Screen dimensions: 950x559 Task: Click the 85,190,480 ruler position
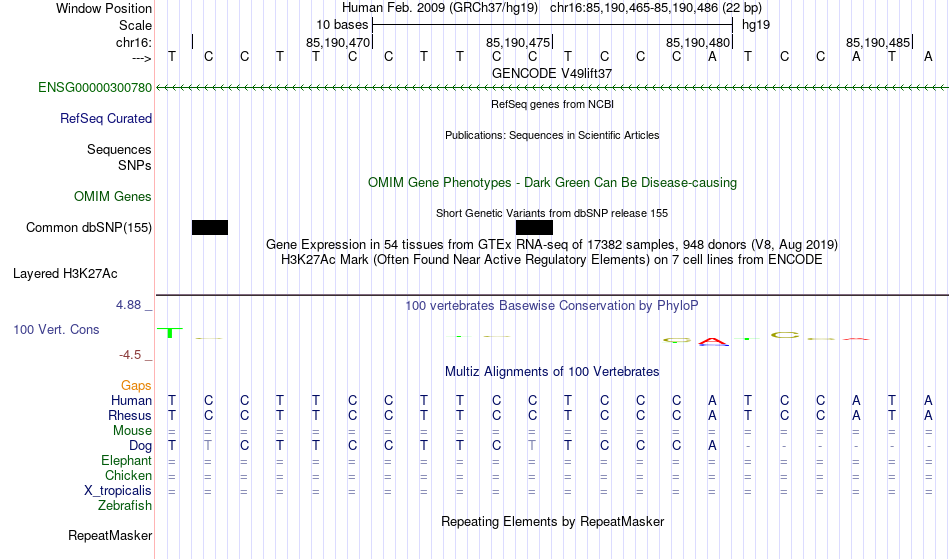pyautogui.click(x=698, y=43)
